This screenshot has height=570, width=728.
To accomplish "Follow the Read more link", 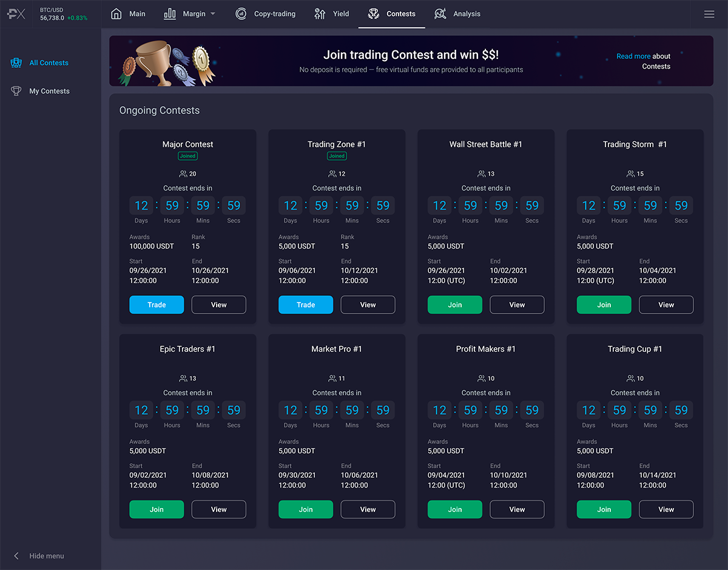I will point(633,56).
